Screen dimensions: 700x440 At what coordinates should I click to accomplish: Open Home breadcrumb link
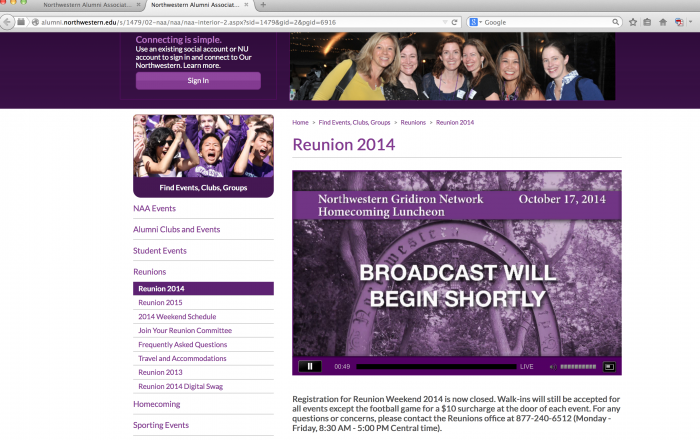click(x=300, y=122)
